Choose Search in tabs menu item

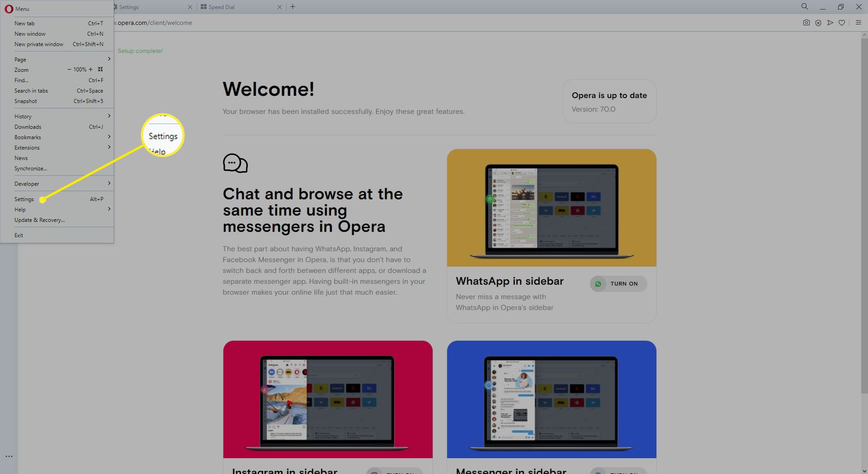click(x=57, y=91)
